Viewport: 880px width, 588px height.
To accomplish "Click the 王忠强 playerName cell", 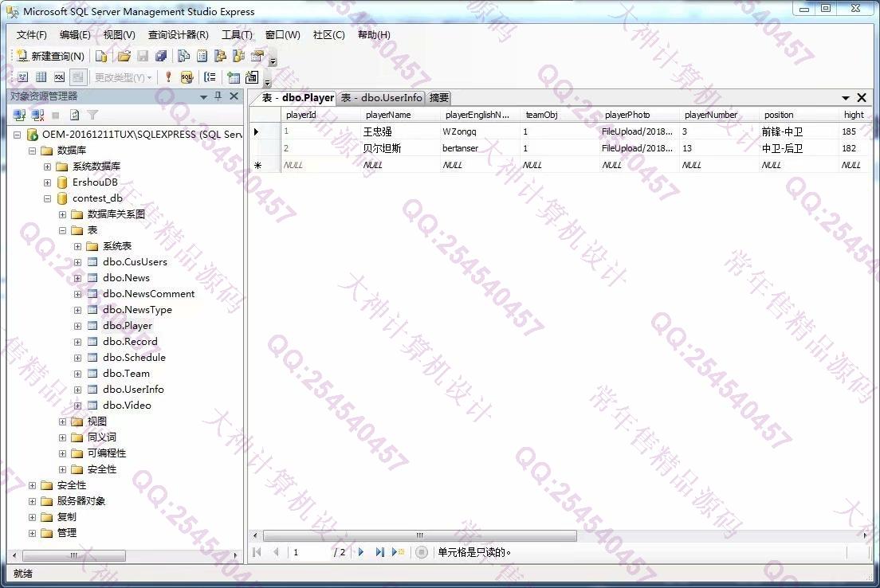I will (x=400, y=131).
